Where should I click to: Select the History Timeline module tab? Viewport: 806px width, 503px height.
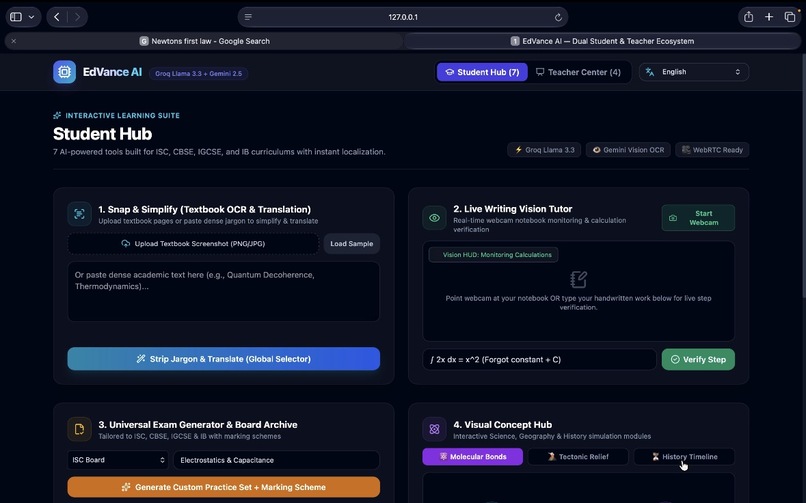[684, 457]
